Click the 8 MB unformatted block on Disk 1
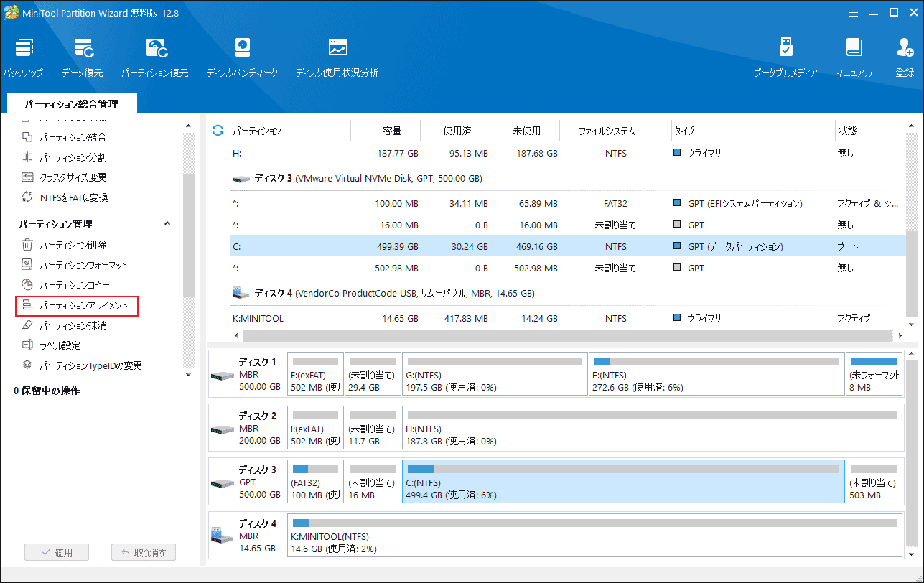 coord(874,374)
